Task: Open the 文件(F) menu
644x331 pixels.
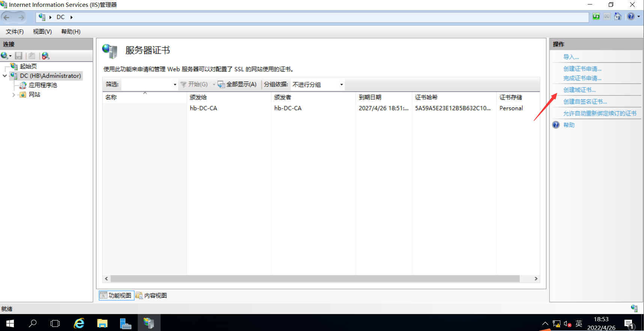Action: (x=15, y=32)
